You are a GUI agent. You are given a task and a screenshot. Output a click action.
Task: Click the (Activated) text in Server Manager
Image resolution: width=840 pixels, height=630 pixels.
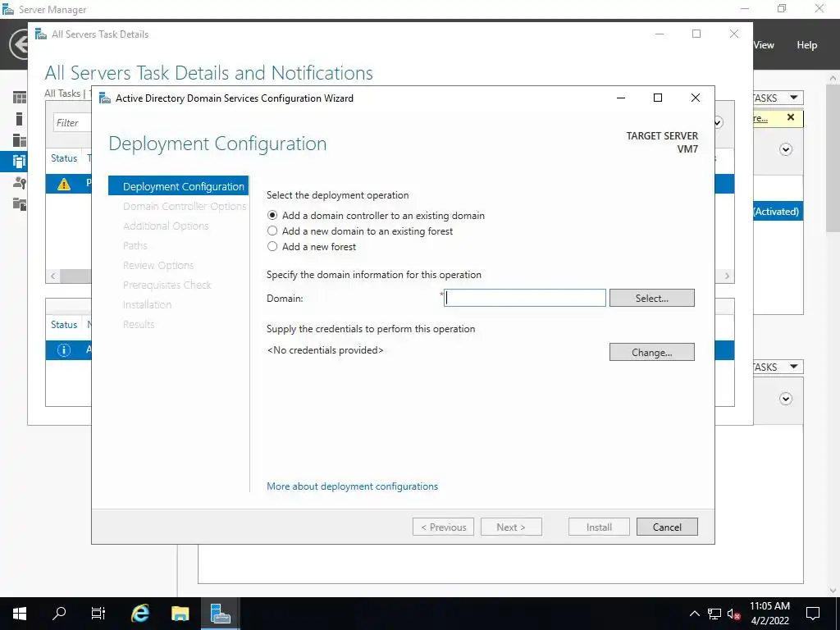pyautogui.click(x=776, y=211)
